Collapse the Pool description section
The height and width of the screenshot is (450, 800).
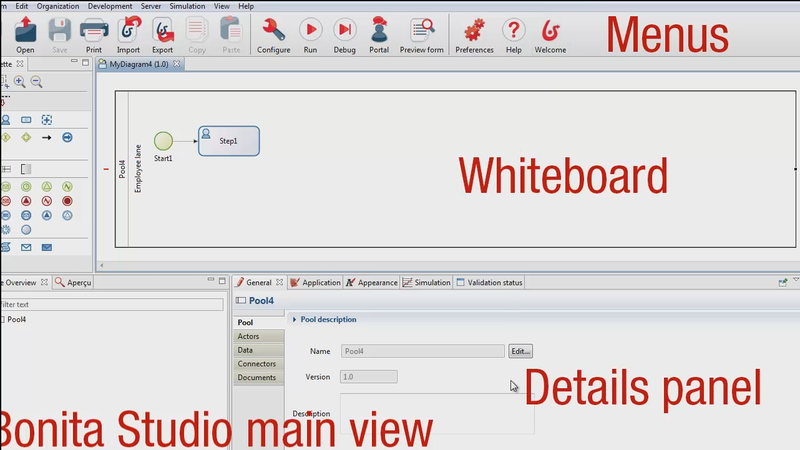pos(295,320)
